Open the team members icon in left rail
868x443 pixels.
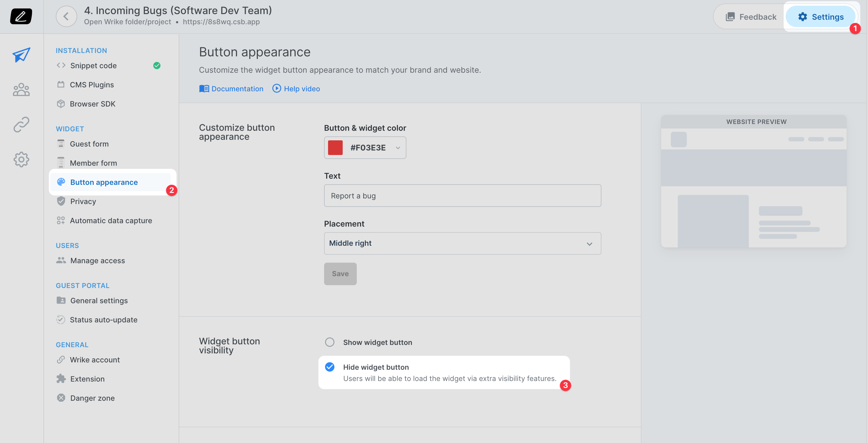(x=21, y=90)
